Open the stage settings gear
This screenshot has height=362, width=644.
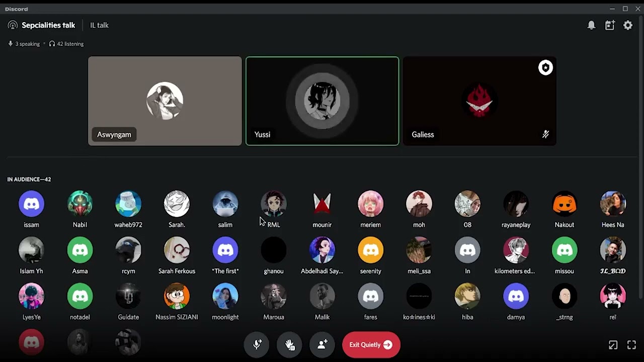[x=628, y=25]
